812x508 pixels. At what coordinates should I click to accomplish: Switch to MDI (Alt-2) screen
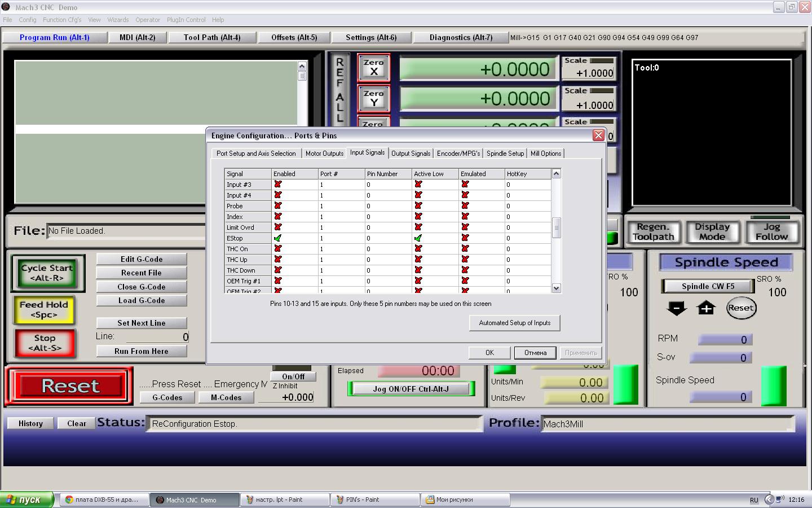(x=138, y=38)
